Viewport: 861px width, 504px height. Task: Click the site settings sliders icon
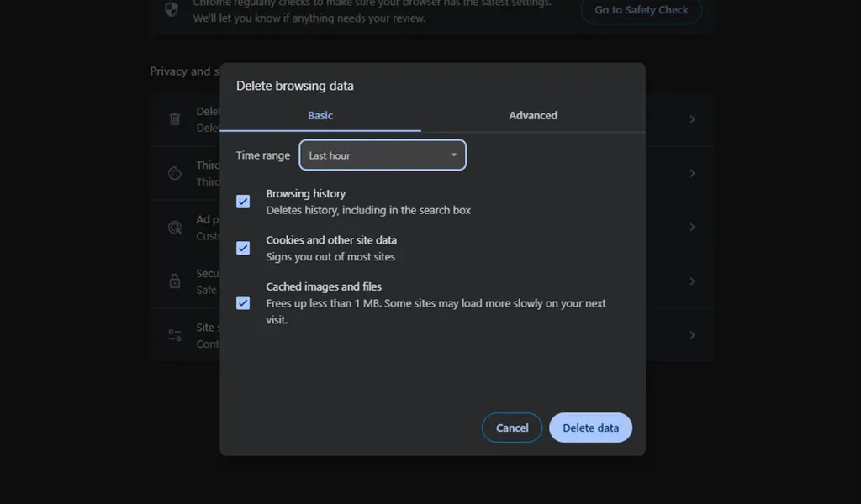(x=175, y=335)
